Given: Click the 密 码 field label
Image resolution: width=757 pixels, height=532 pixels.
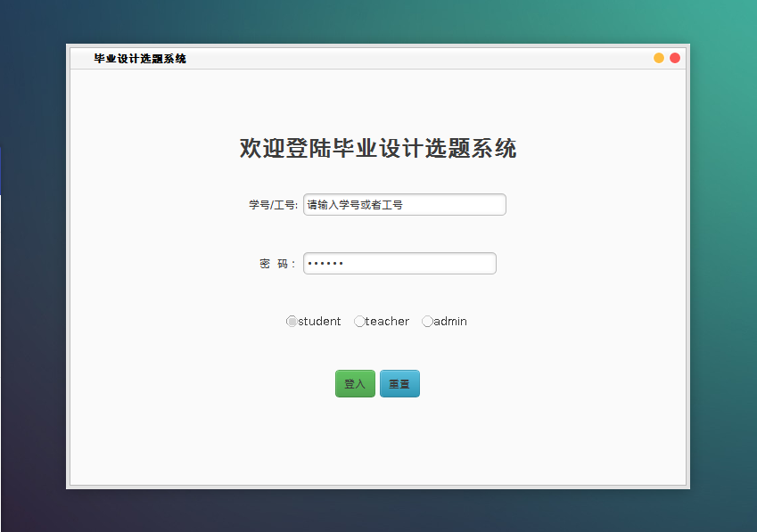Looking at the screenshot, I should pyautogui.click(x=275, y=263).
